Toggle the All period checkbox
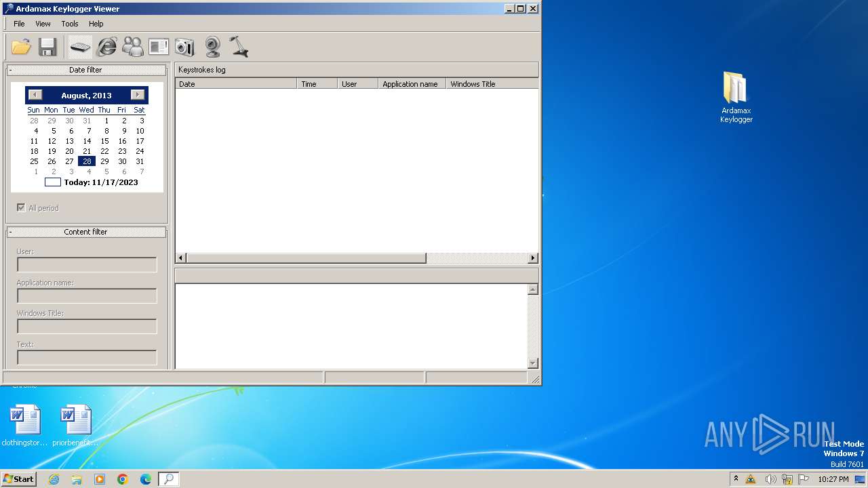Viewport: 868px width, 488px height. coord(21,208)
